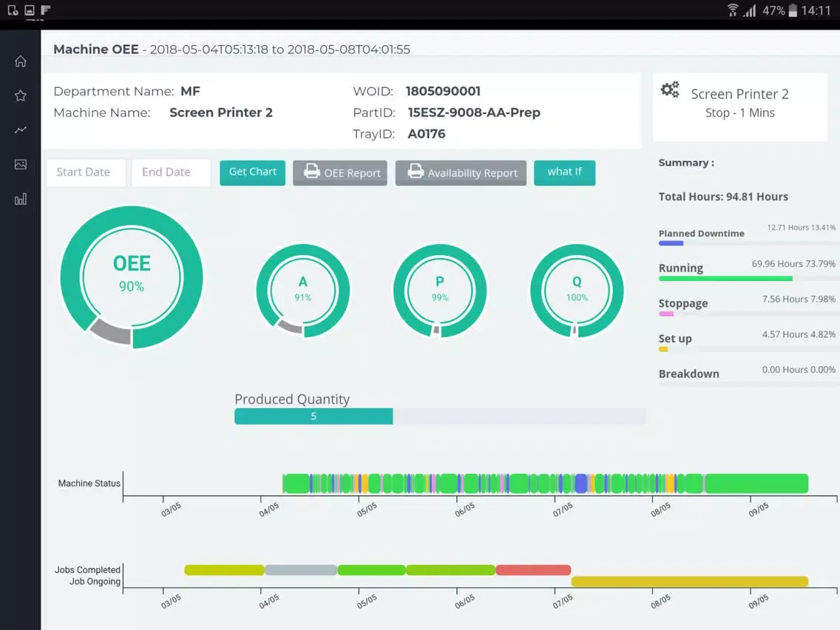Click the Produced Quantity progress bar showing 5

coord(314,416)
